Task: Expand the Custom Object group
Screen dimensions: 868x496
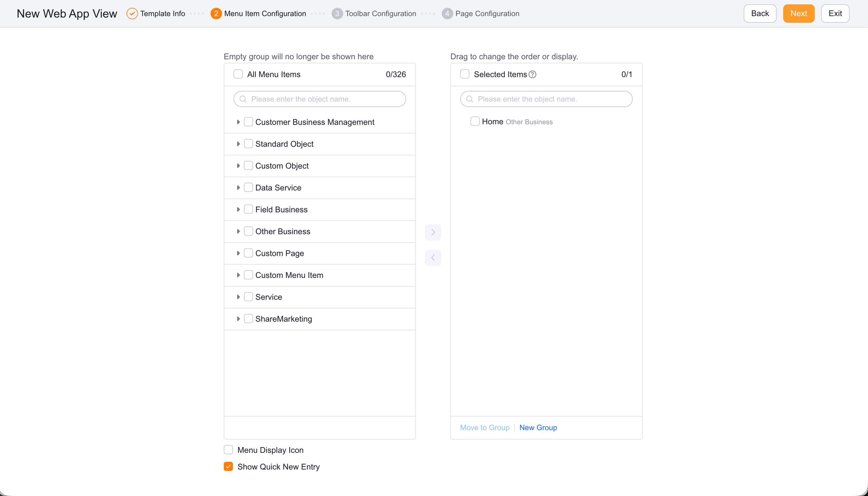Action: [238, 165]
